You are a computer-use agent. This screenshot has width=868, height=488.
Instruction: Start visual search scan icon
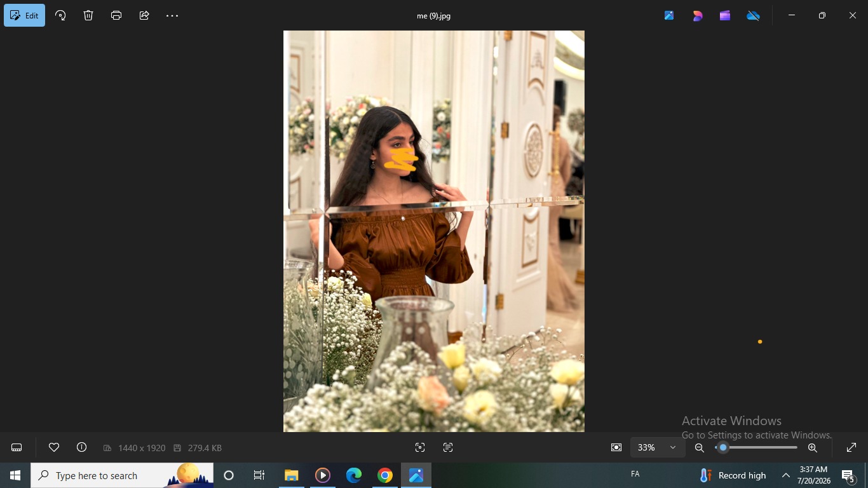420,448
